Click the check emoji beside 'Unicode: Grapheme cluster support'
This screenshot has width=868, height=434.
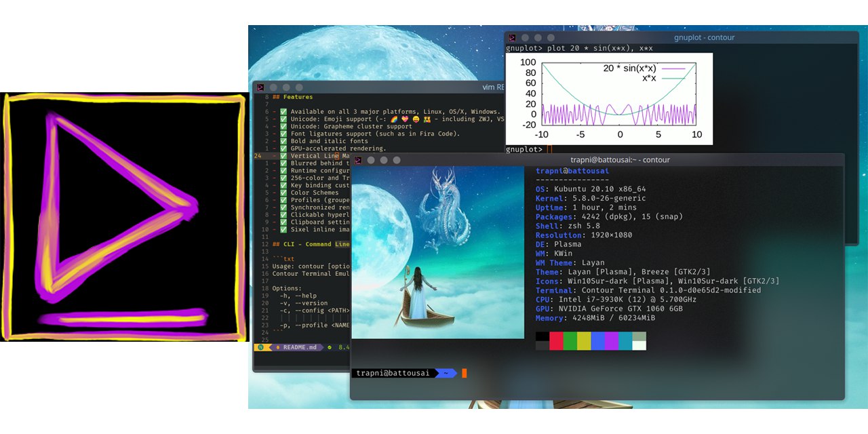(x=283, y=126)
